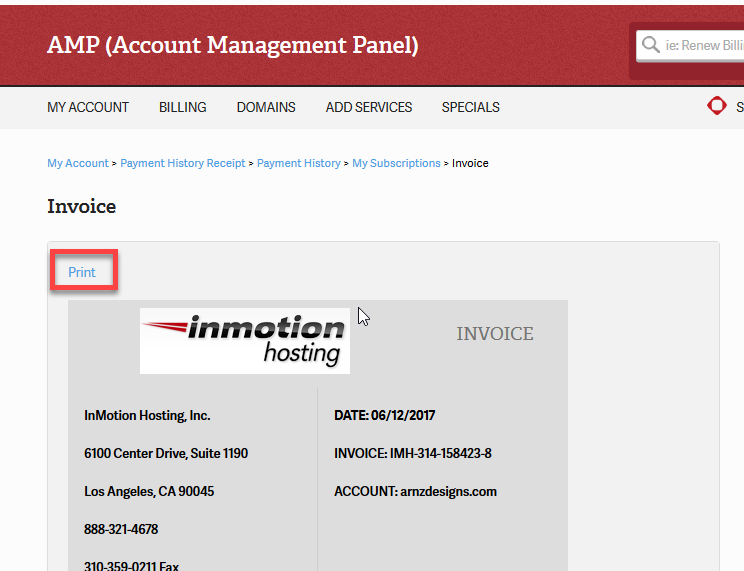Click the Los Angeles, CA 90045 line
744x571 pixels.
[149, 491]
